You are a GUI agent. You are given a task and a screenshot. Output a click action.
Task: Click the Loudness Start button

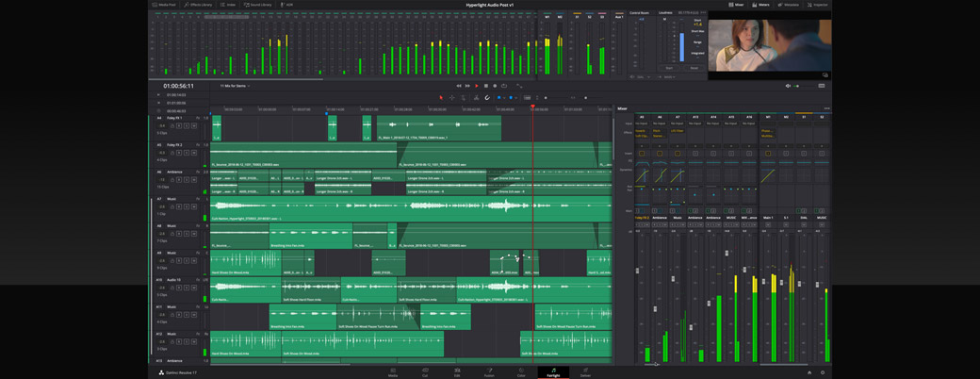tap(669, 68)
